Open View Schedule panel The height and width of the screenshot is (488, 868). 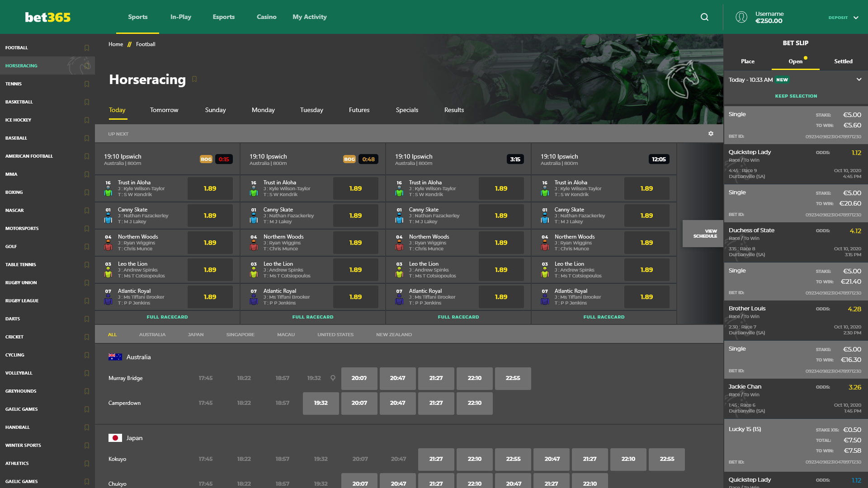tap(703, 234)
